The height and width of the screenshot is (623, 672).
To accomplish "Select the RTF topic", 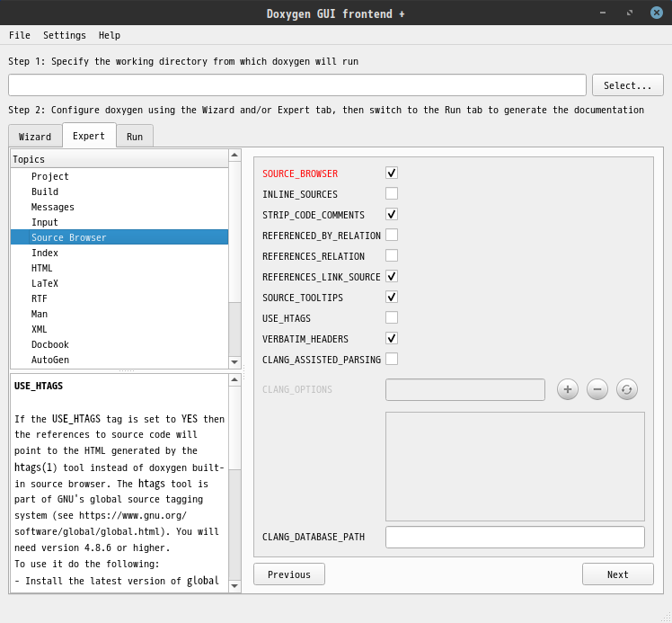I will point(119,298).
